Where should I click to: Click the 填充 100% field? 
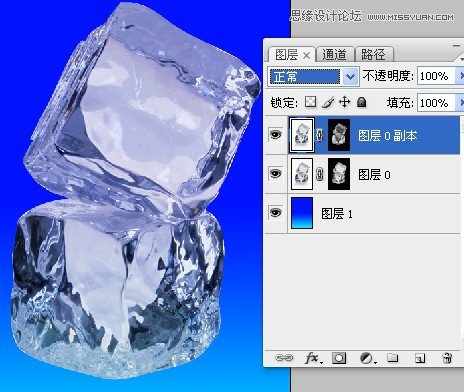(436, 102)
